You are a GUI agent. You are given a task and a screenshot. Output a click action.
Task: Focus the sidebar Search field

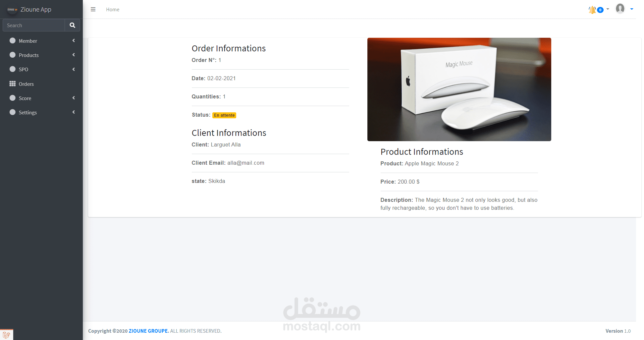tap(34, 25)
